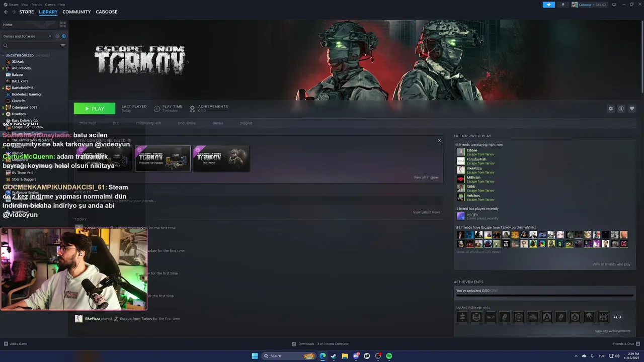Open Downloads 3 of 3 Items Complete

click(320, 344)
